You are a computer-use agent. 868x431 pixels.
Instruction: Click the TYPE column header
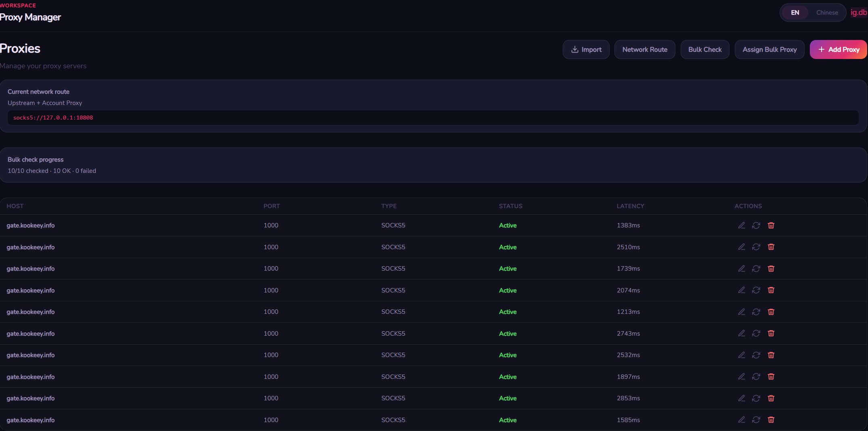(389, 206)
